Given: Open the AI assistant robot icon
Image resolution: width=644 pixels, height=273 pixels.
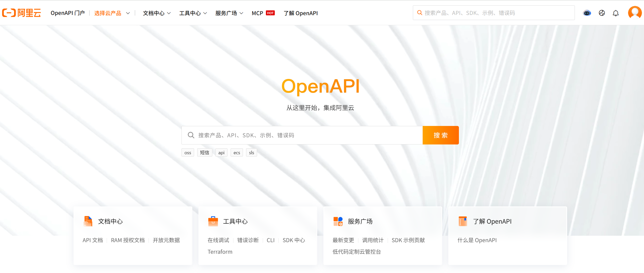Looking at the screenshot, I should (x=587, y=13).
